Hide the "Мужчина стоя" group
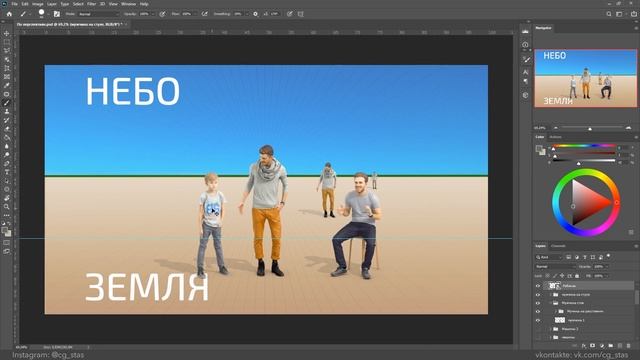Screen dimensions: 640x360 [x=538, y=303]
